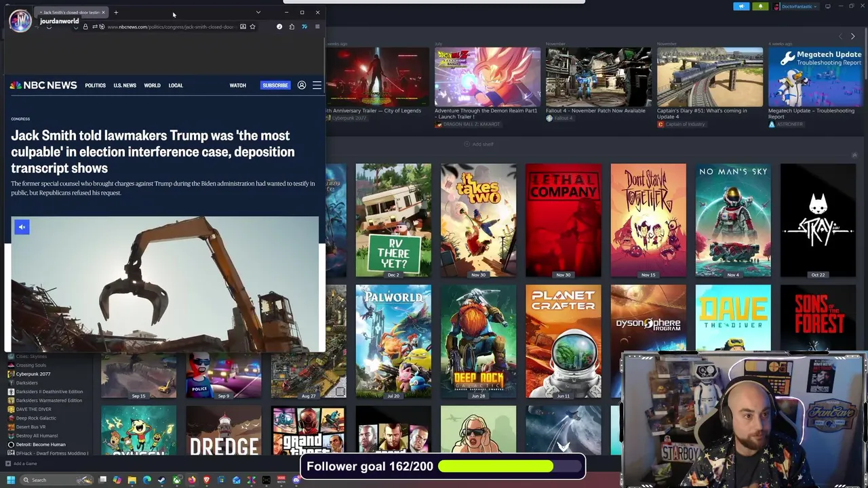Image resolution: width=868 pixels, height=488 pixels.
Task: Open Microsoft Edge from the taskbar
Action: [147, 480]
